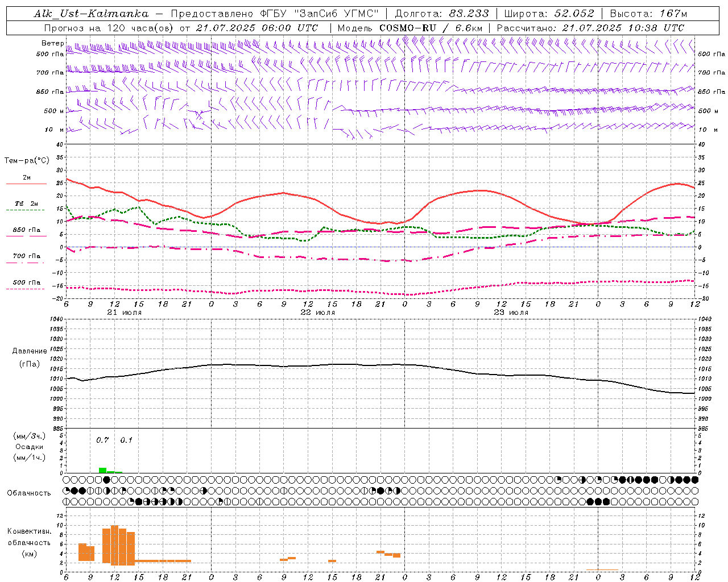Image resolution: width=728 pixels, height=582 pixels.
Task: Click the station name Alk_Ust-Kalmanka
Action: 92,14
